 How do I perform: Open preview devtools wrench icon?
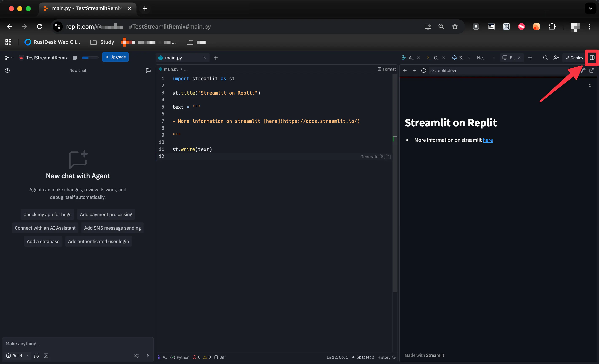[583, 71]
